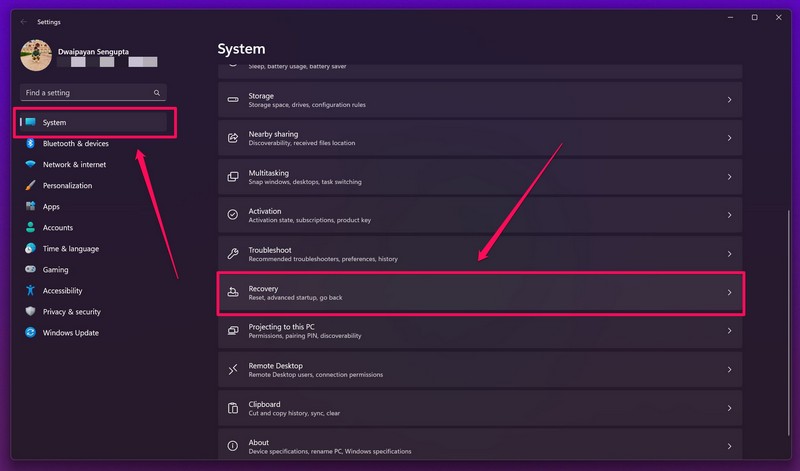The width and height of the screenshot is (800, 471).
Task: Click the Clipboard icon
Action: point(233,408)
